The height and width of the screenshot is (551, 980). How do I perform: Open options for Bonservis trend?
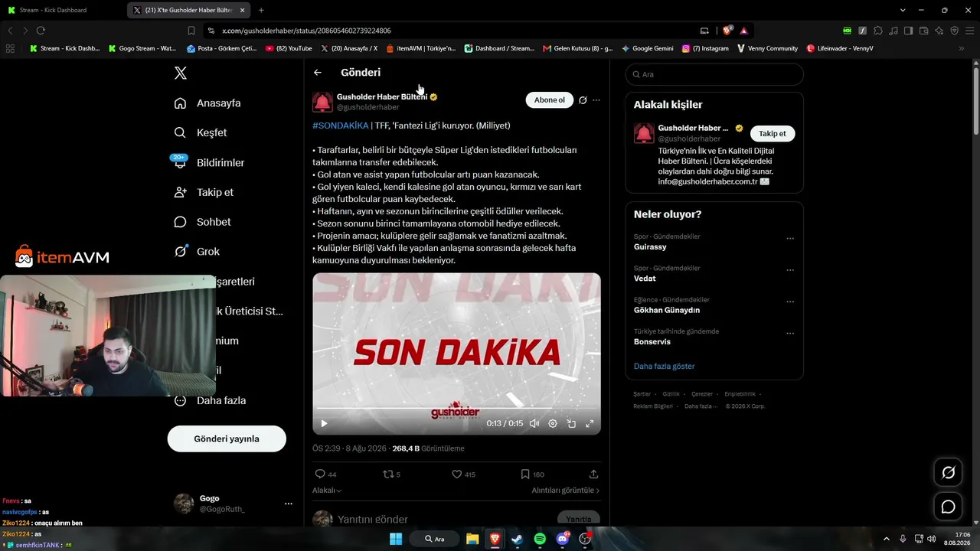[x=790, y=334]
